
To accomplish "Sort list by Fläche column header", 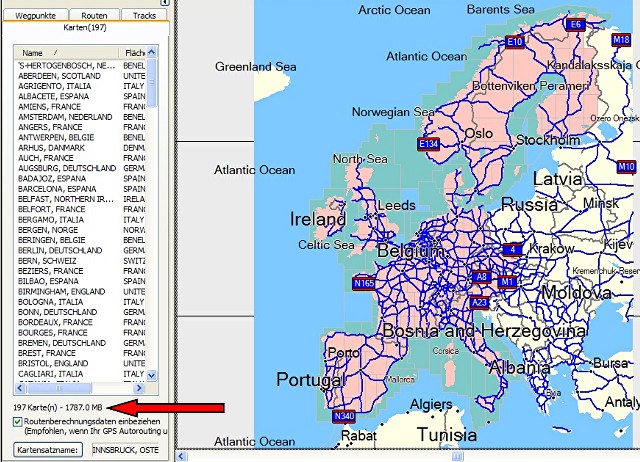I will pos(133,53).
